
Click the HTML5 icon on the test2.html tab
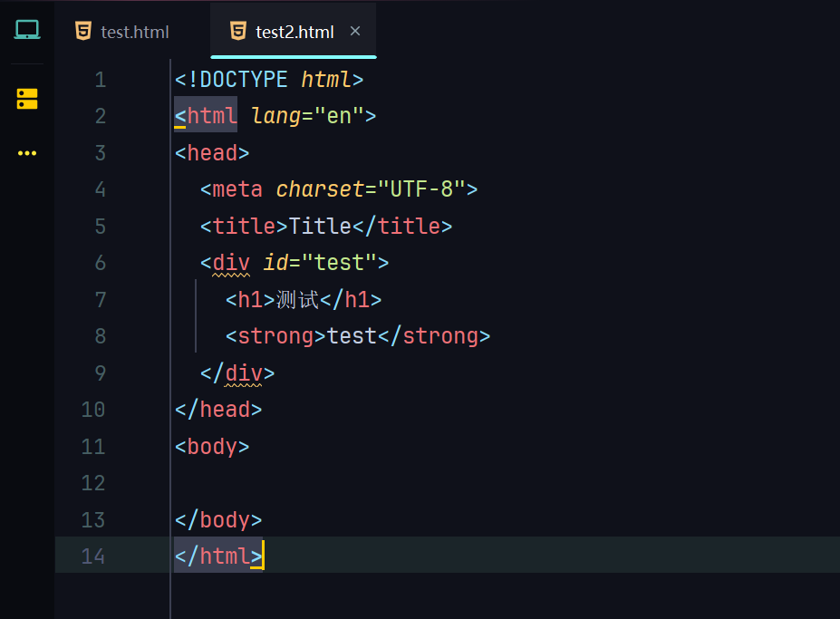[x=238, y=32]
